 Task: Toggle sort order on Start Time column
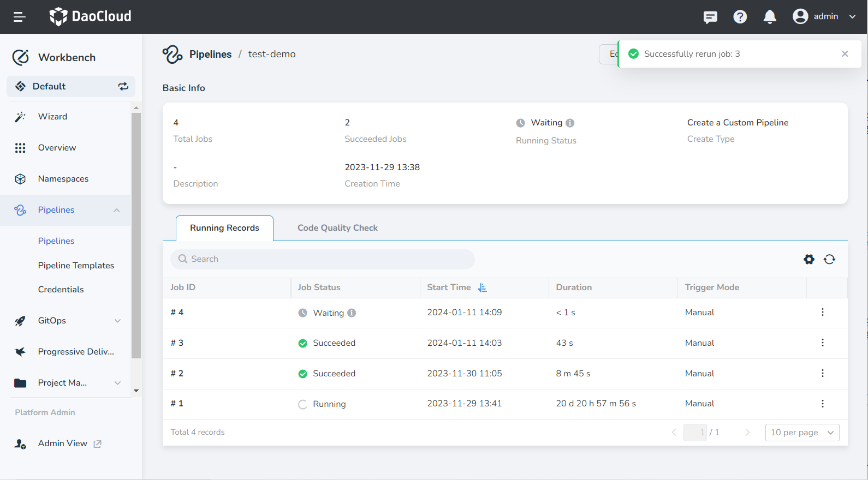[482, 287]
